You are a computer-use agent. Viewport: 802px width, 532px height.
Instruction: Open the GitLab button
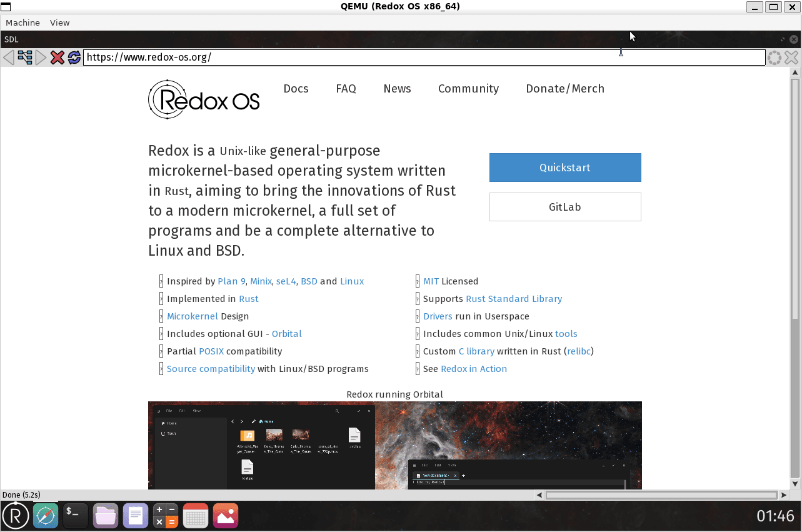564,207
